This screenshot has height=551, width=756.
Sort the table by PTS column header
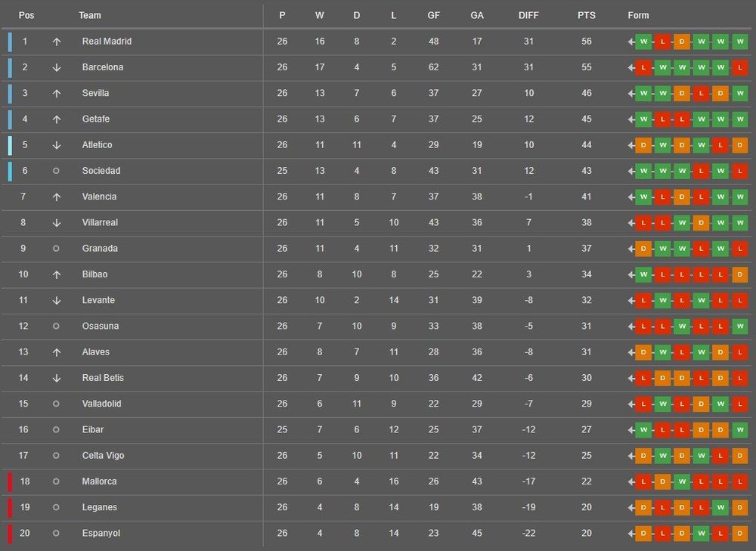pyautogui.click(x=586, y=15)
